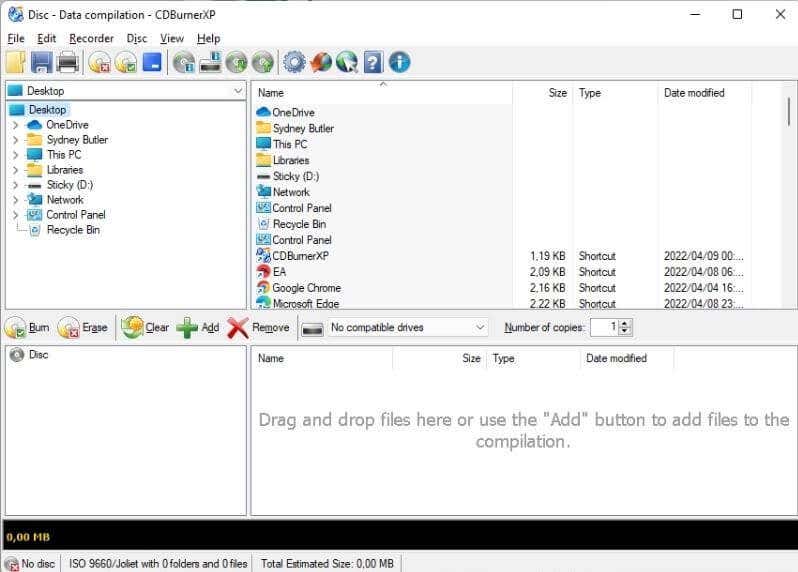Open the settings gear icon in toolbar
The image size is (798, 572).
click(294, 63)
